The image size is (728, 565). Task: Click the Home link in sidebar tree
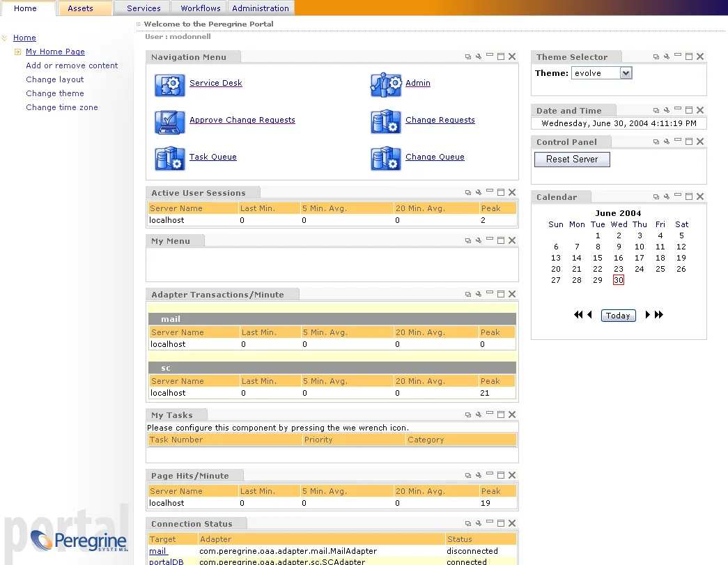tap(24, 38)
